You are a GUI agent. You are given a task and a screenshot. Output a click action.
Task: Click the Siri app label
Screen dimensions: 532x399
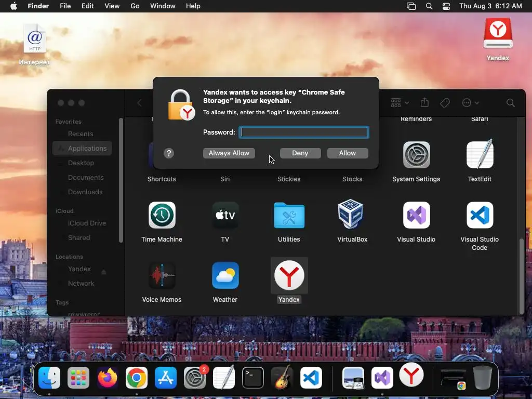click(225, 179)
